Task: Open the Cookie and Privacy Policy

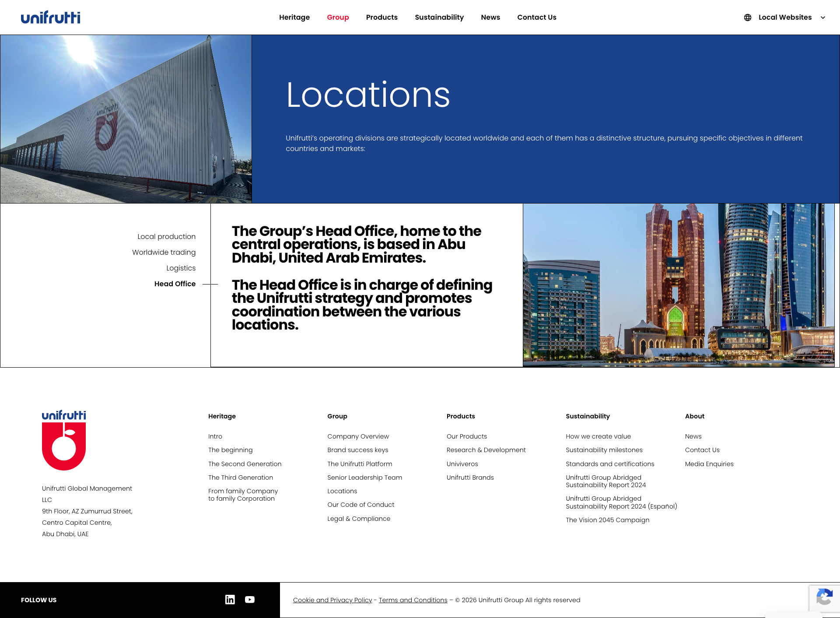Action: [332, 600]
